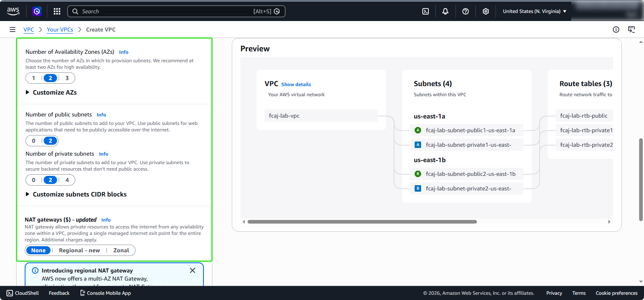Click the CloudShell footer icon
This screenshot has height=300, width=644.
coord(10,293)
